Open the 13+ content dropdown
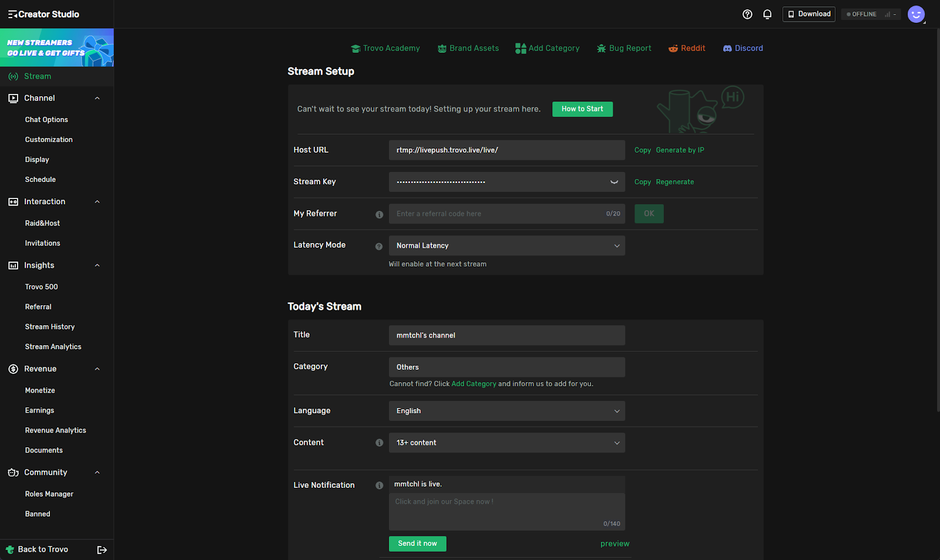Image resolution: width=940 pixels, height=560 pixels. (x=507, y=443)
